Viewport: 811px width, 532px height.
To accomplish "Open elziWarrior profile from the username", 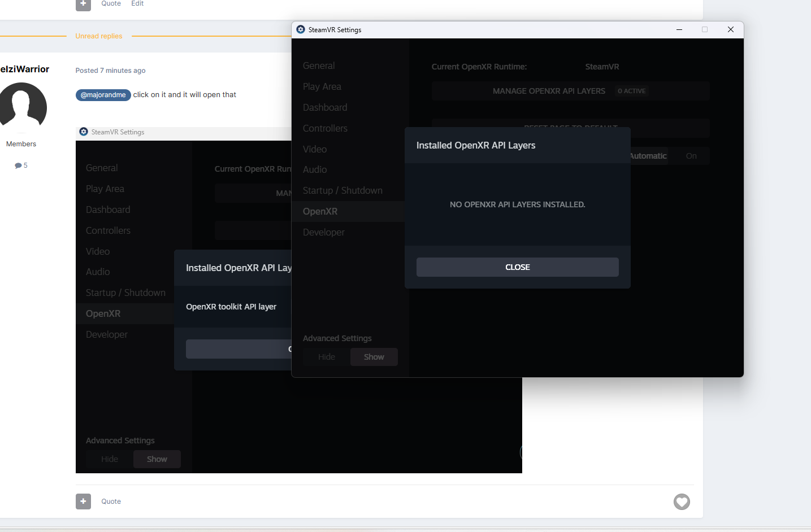I will click(25, 69).
